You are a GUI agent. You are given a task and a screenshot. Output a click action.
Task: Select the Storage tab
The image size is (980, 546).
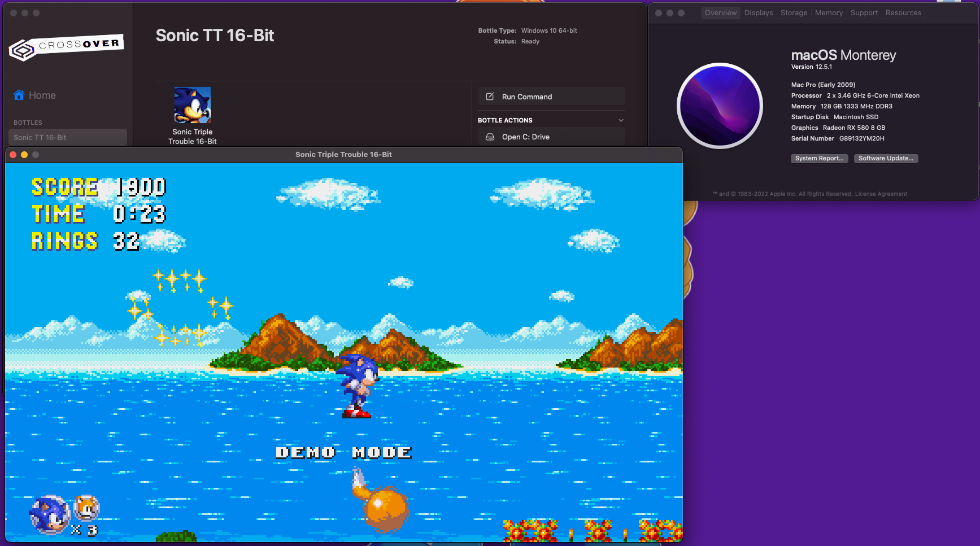tap(794, 12)
